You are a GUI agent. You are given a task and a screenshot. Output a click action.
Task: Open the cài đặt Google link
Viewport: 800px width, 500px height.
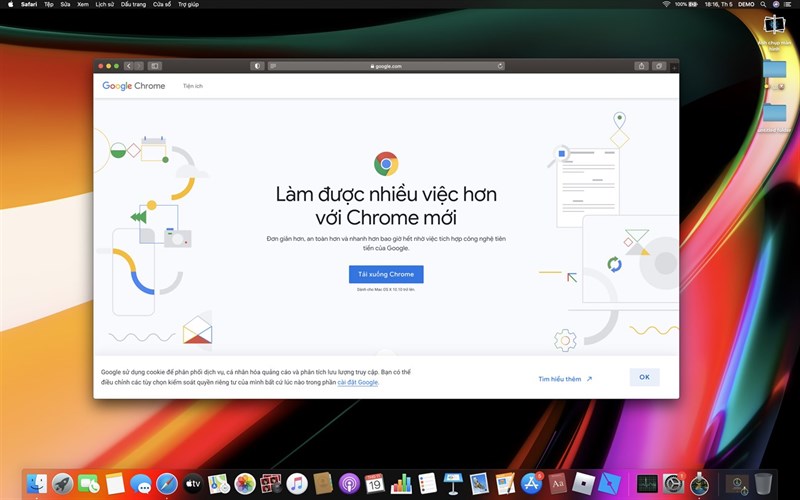click(x=357, y=382)
